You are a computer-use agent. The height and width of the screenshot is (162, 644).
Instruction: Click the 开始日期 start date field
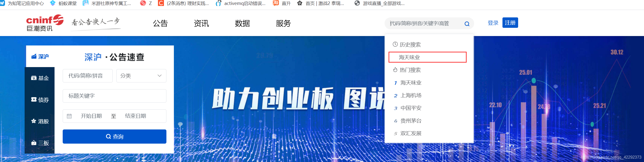pyautogui.click(x=91, y=116)
